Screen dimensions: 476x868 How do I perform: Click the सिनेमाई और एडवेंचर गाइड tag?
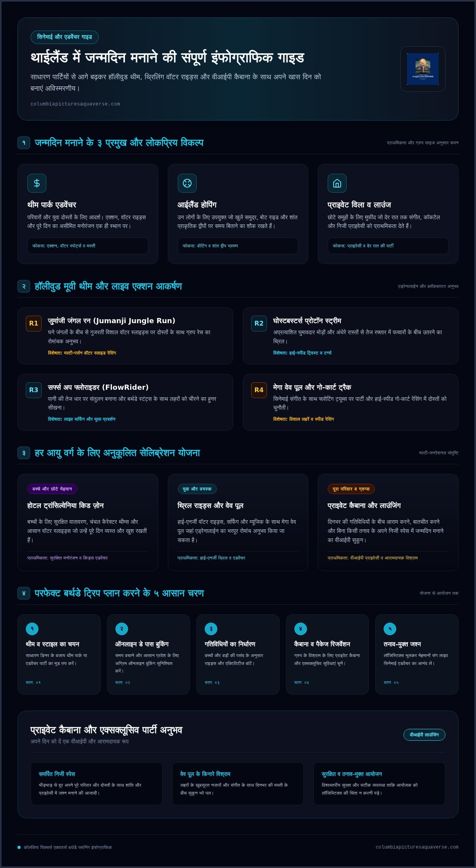click(65, 37)
